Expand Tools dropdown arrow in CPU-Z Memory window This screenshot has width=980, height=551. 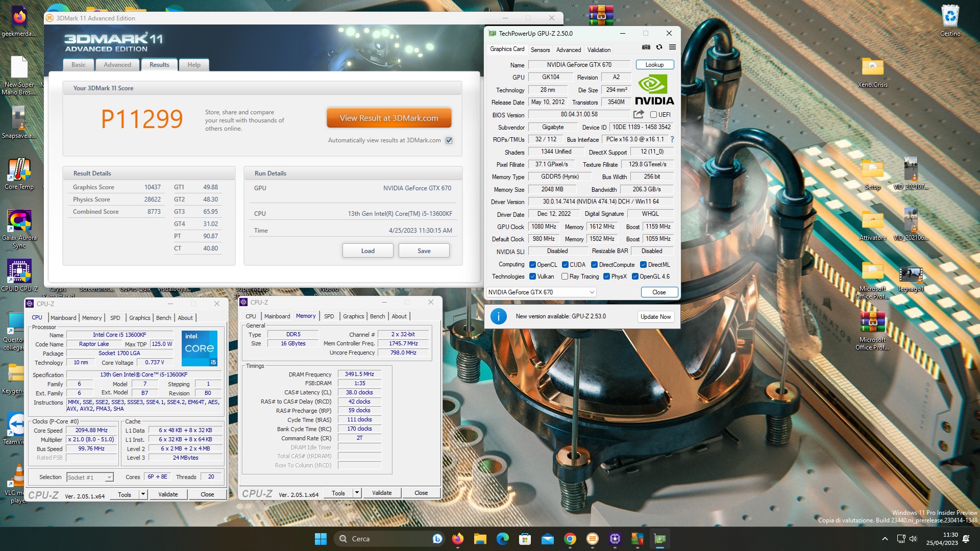[357, 493]
